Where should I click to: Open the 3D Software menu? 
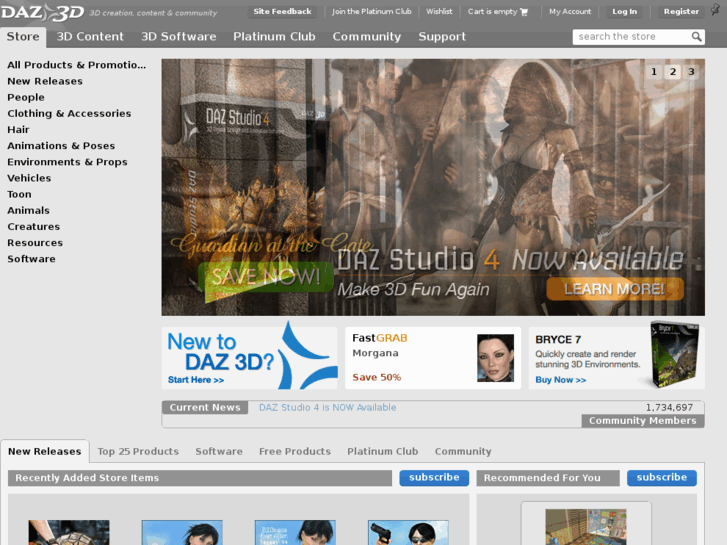coord(179,37)
